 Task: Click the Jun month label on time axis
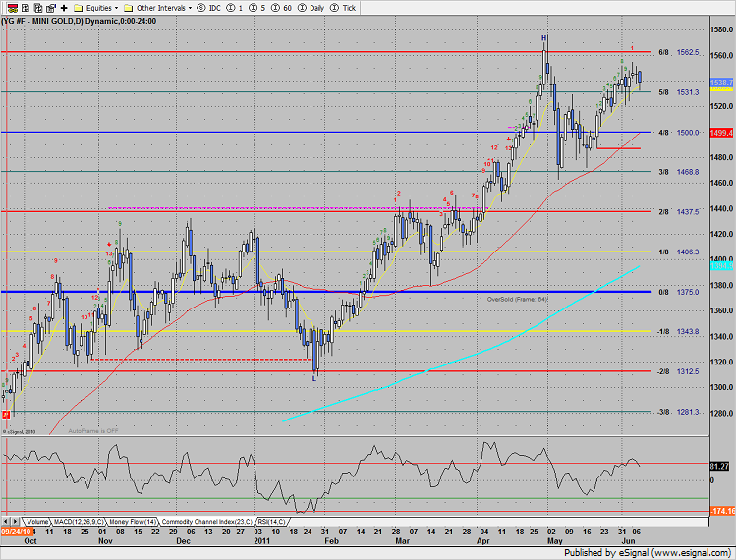(628, 541)
